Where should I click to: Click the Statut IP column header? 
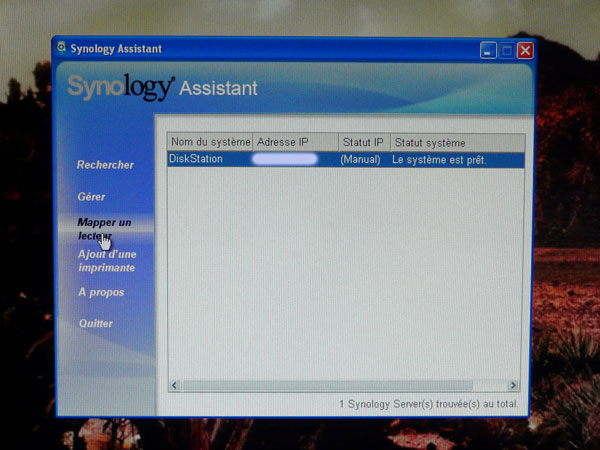coord(362,143)
